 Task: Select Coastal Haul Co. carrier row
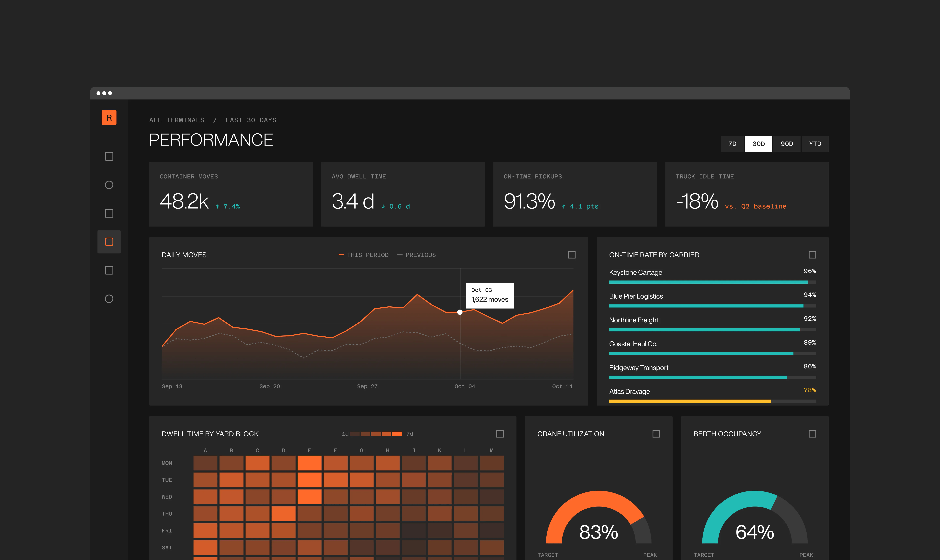click(712, 348)
